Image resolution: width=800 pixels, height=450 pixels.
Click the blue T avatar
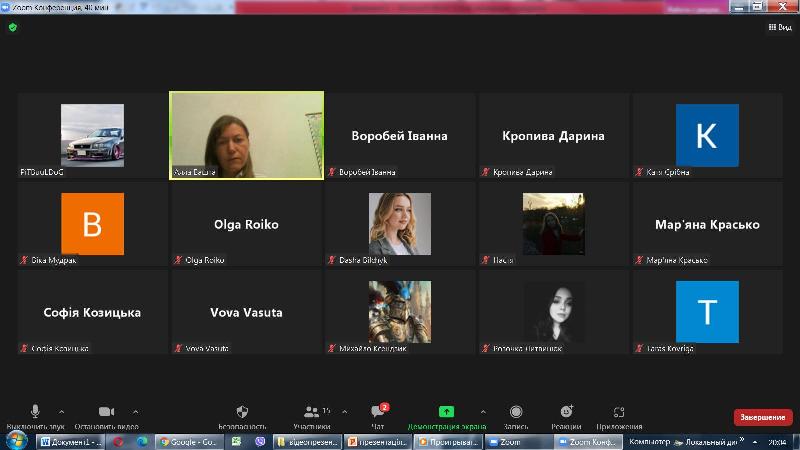coord(707,312)
